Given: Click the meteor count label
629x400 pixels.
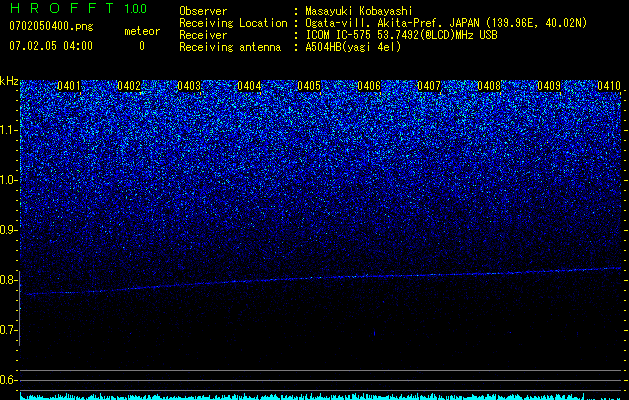Looking at the screenshot, I should (142, 31).
